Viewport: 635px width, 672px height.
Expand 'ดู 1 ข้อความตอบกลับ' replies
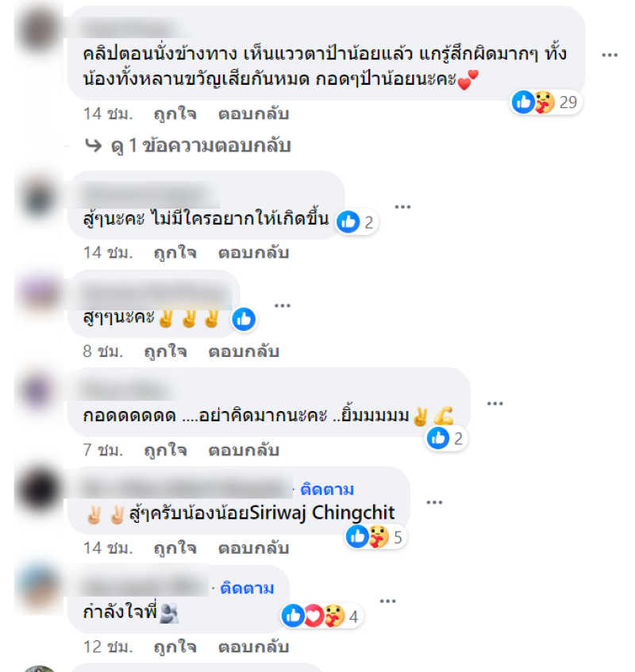pos(188,146)
